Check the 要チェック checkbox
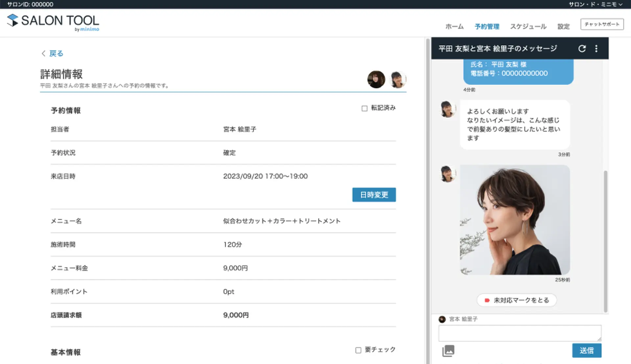The height and width of the screenshot is (364, 631). 358,350
